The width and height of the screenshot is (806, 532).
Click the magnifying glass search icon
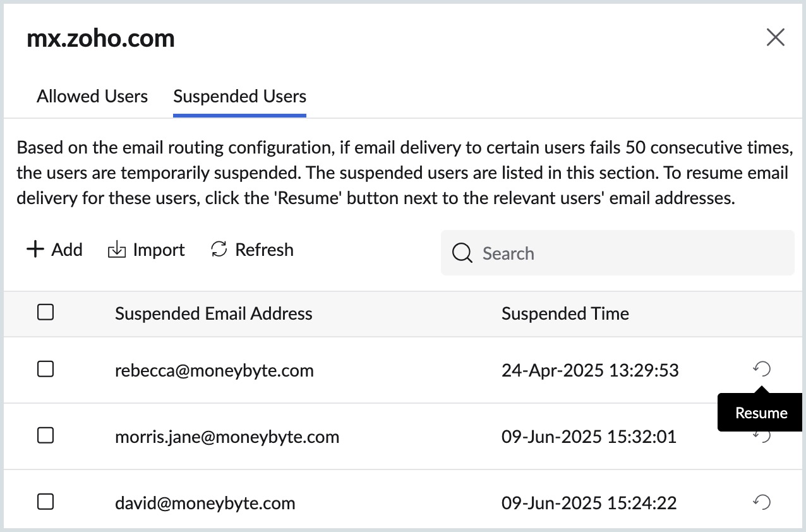tap(462, 253)
